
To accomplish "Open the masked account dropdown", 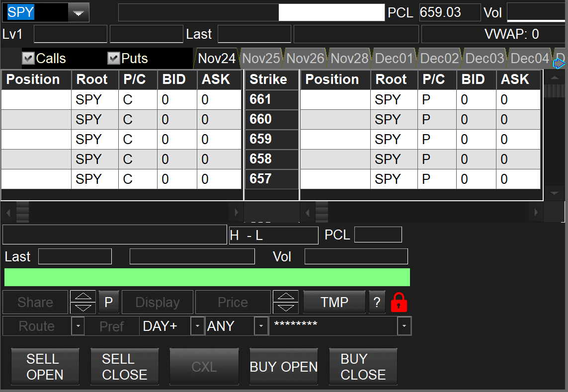I will (x=404, y=326).
